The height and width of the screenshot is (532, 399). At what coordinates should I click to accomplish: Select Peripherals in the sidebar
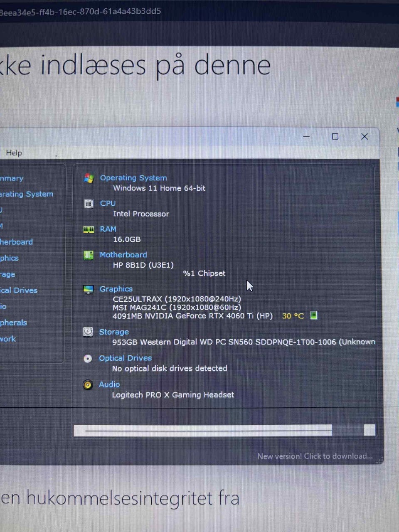(x=13, y=323)
